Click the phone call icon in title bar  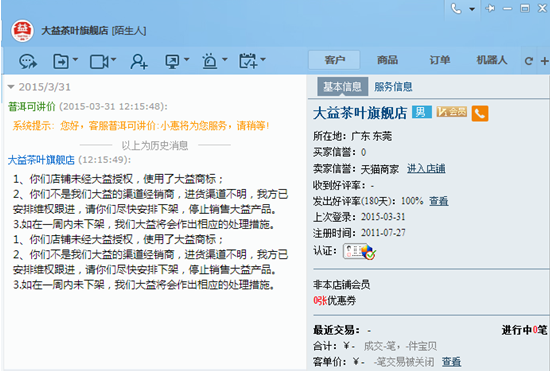(x=456, y=8)
